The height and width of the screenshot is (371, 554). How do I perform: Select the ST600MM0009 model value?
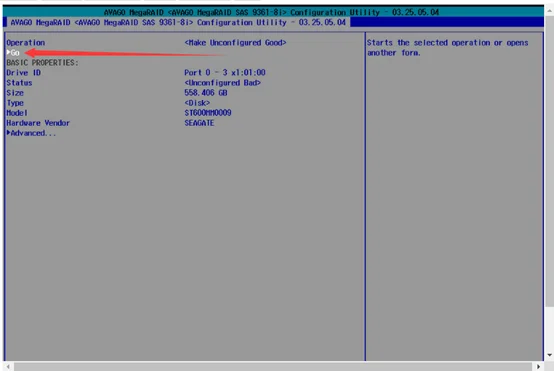tap(208, 113)
